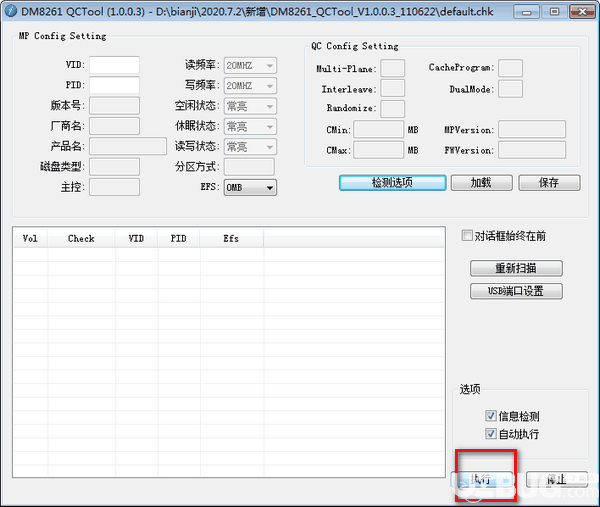The width and height of the screenshot is (600, 507).
Task: Open the 写频率 20MHZ dropdown
Action: coord(250,86)
